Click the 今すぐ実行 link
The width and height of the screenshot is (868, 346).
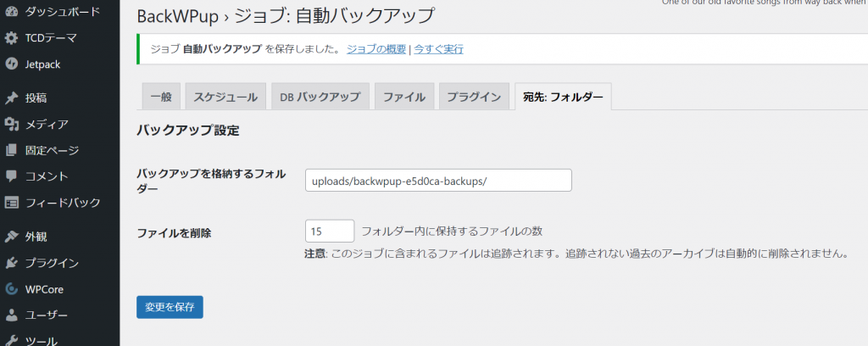point(438,49)
